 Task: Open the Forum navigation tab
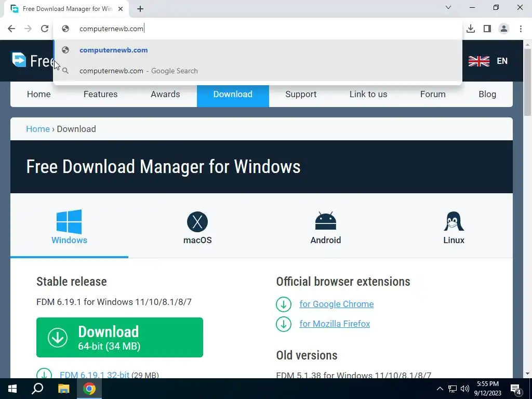point(433,94)
